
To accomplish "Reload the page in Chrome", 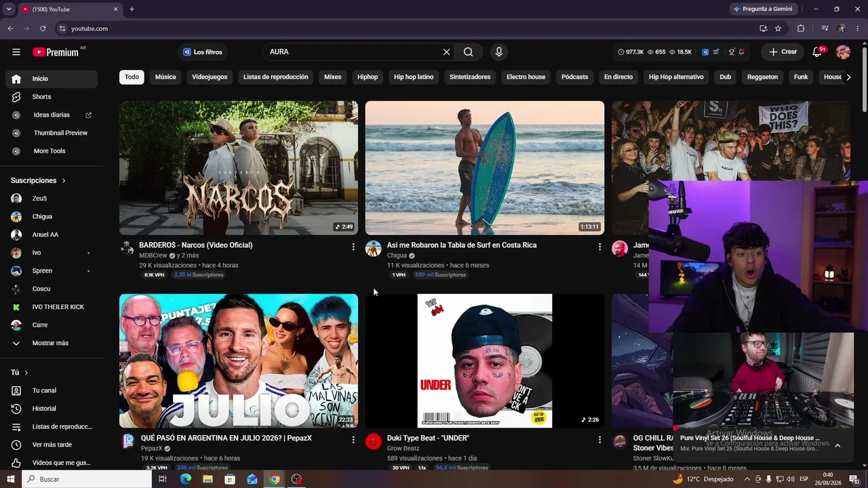I will coord(43,28).
